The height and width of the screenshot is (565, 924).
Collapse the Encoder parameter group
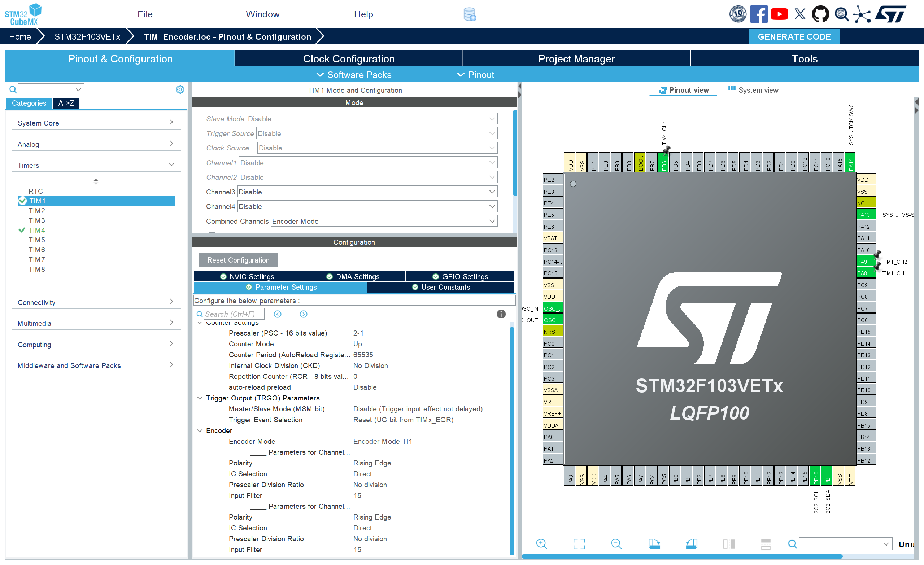[200, 430]
